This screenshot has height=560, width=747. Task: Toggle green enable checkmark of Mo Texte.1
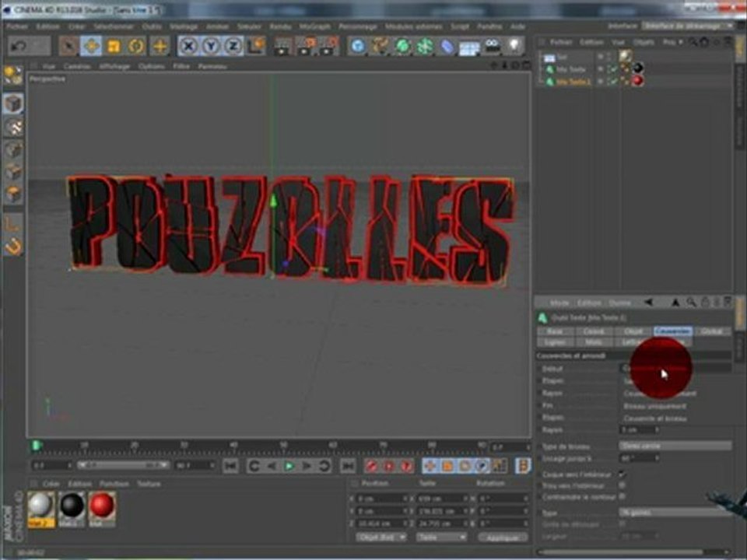click(613, 82)
